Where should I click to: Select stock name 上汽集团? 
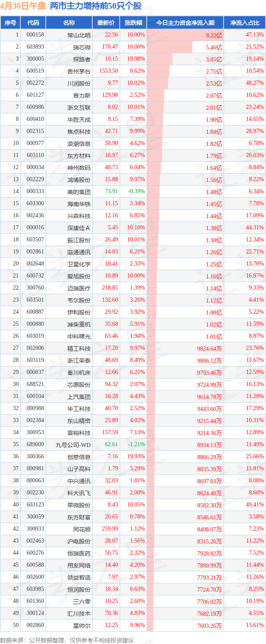coord(79,396)
